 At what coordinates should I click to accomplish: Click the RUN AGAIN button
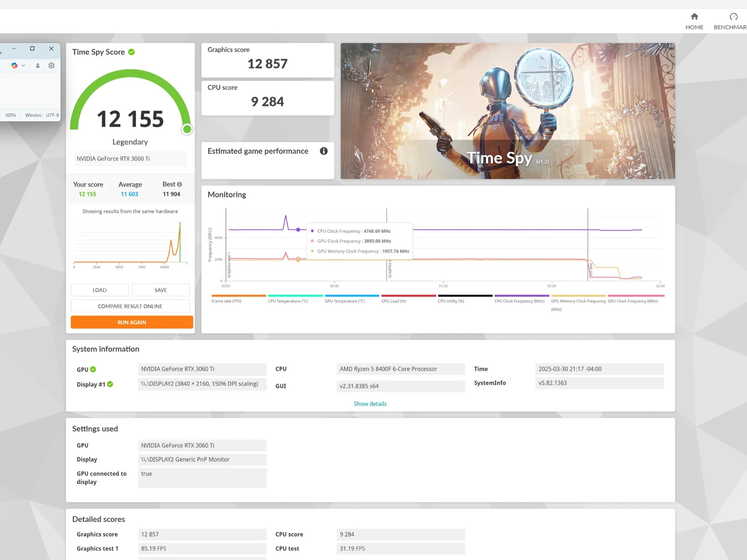132,322
